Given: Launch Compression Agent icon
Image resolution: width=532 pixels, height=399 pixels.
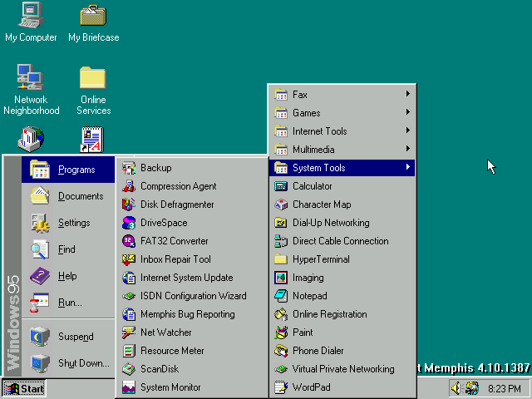Looking at the screenshot, I should 129,186.
